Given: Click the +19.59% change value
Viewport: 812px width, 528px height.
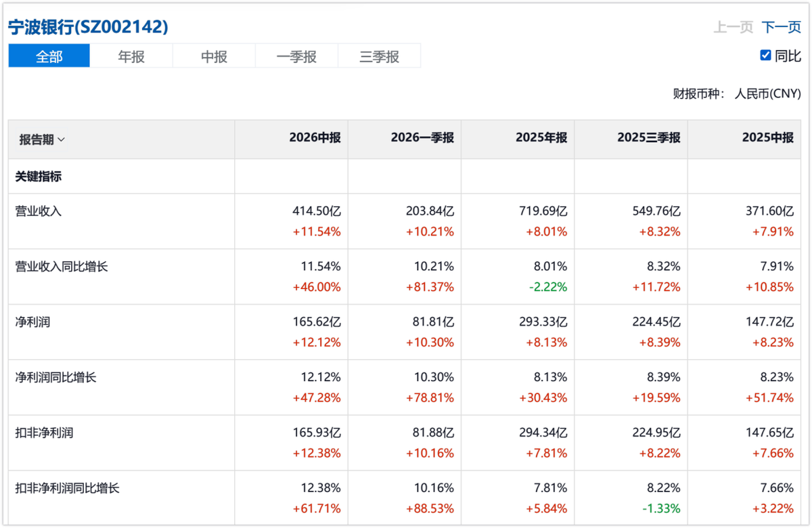Looking at the screenshot, I should 656,397.
